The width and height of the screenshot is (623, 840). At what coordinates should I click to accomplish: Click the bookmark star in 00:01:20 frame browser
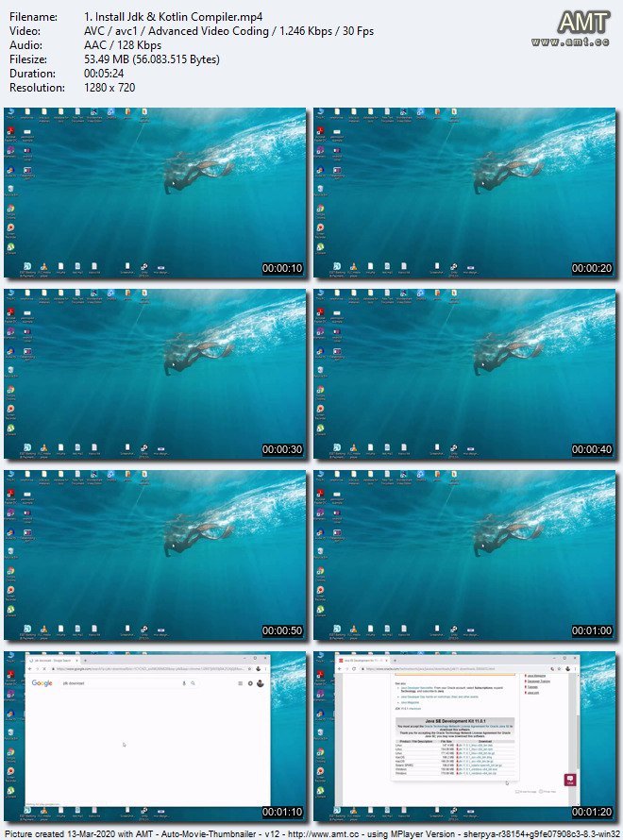pyautogui.click(x=561, y=669)
